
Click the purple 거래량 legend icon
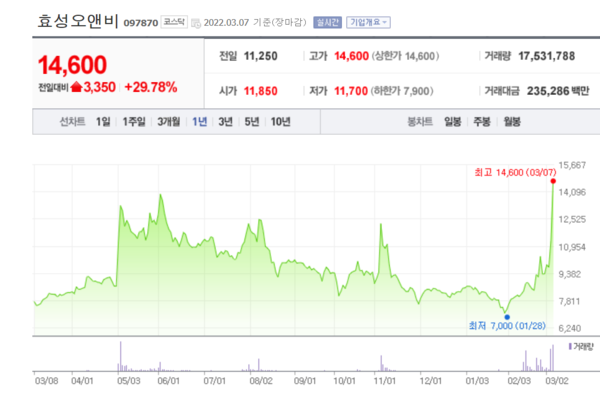(x=570, y=346)
